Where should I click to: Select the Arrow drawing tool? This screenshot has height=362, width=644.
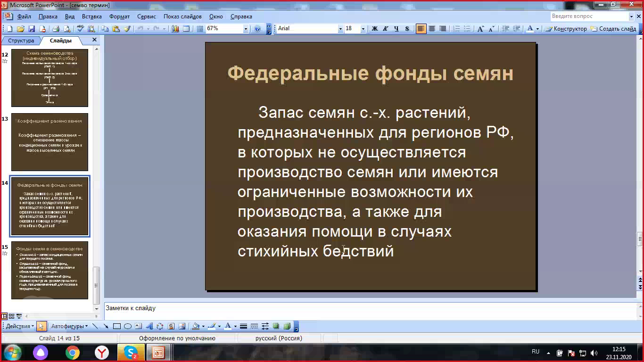point(106,326)
